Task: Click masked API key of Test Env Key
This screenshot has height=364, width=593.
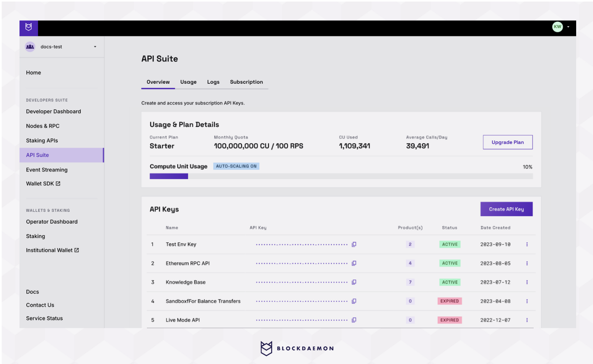Action: [301, 244]
